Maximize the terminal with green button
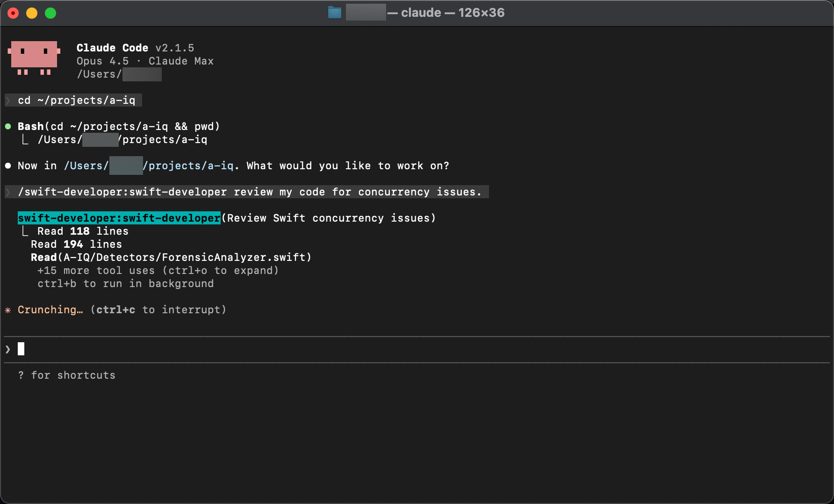 (x=50, y=13)
